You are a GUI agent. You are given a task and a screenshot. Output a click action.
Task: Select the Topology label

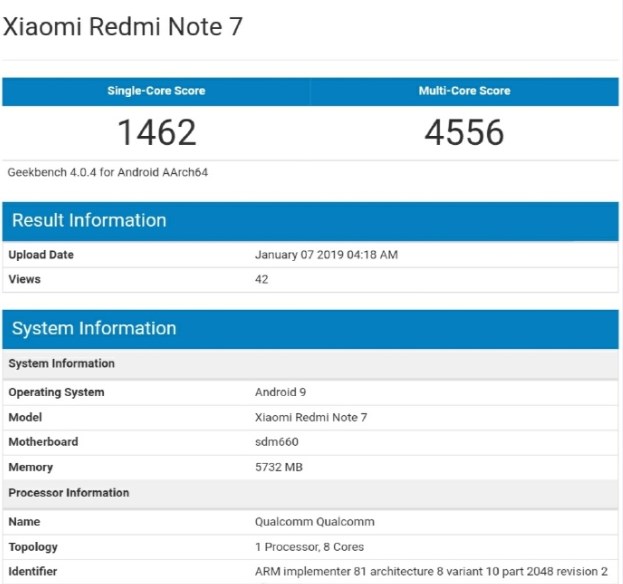[33, 547]
